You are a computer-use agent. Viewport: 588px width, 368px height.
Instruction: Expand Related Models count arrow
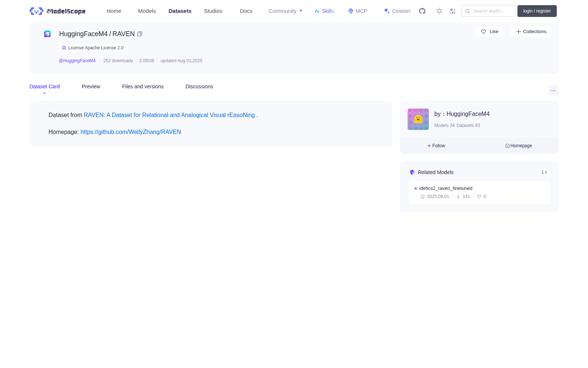[544, 172]
